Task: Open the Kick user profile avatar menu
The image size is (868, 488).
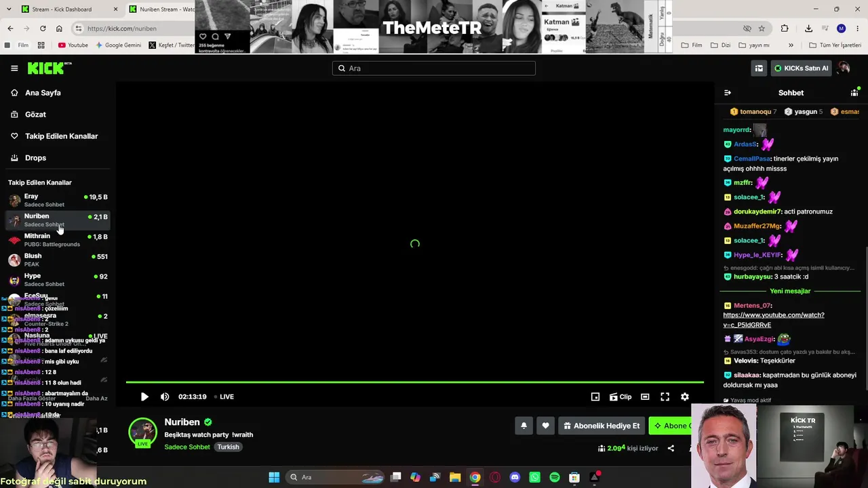Action: click(x=844, y=68)
